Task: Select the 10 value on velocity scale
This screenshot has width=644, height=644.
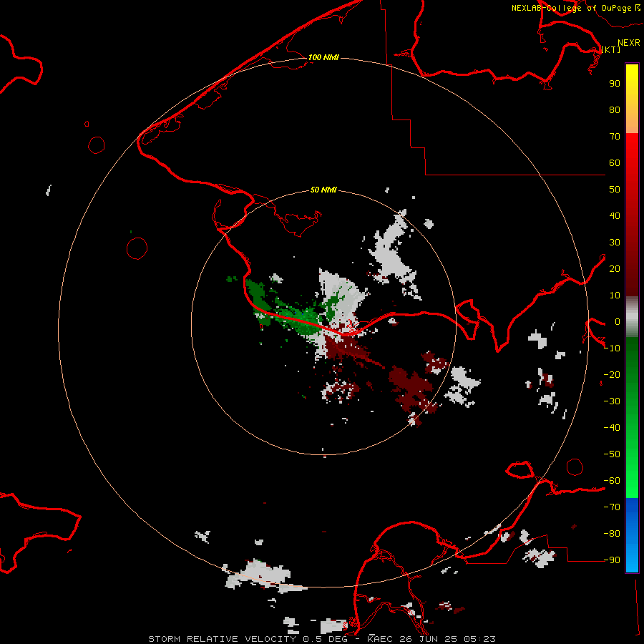Action: pyautogui.click(x=615, y=296)
